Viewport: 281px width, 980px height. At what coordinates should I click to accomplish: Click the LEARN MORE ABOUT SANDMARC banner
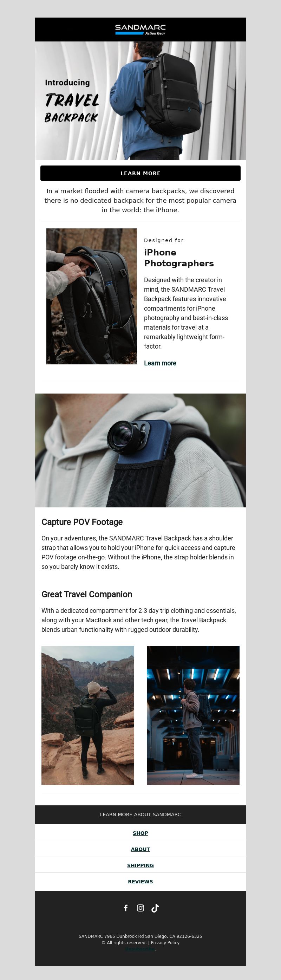(x=140, y=814)
